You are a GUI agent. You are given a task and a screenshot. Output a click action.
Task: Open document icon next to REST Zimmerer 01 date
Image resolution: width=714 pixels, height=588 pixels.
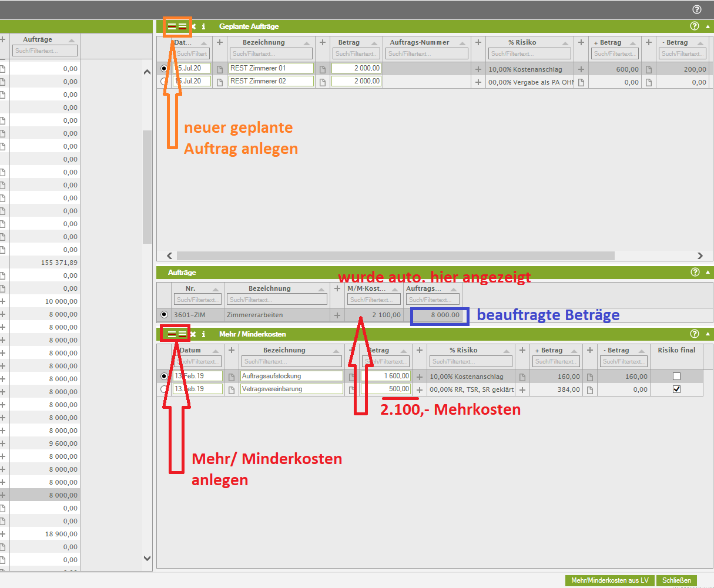220,69
